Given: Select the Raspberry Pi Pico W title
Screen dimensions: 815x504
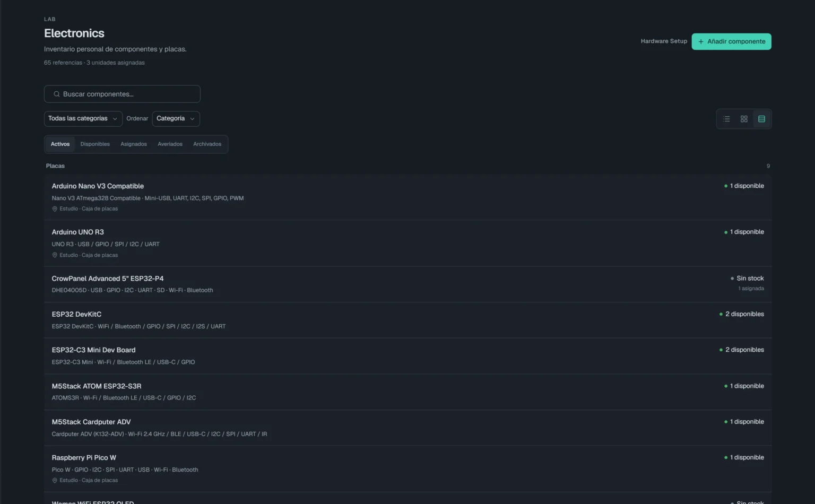Looking at the screenshot, I should tap(84, 458).
